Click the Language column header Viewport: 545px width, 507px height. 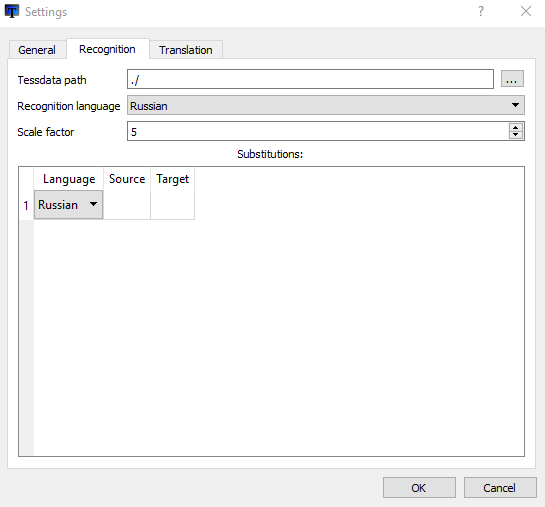click(x=69, y=179)
